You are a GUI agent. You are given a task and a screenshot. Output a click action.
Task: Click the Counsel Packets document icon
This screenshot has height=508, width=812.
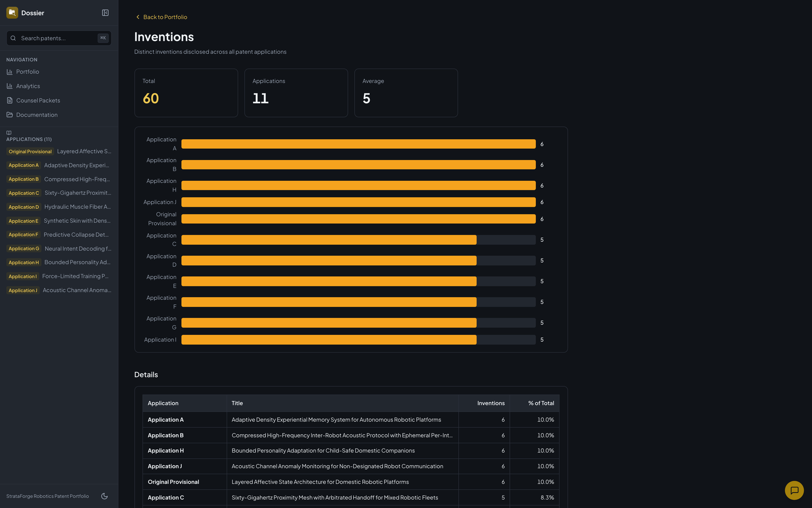pyautogui.click(x=10, y=101)
